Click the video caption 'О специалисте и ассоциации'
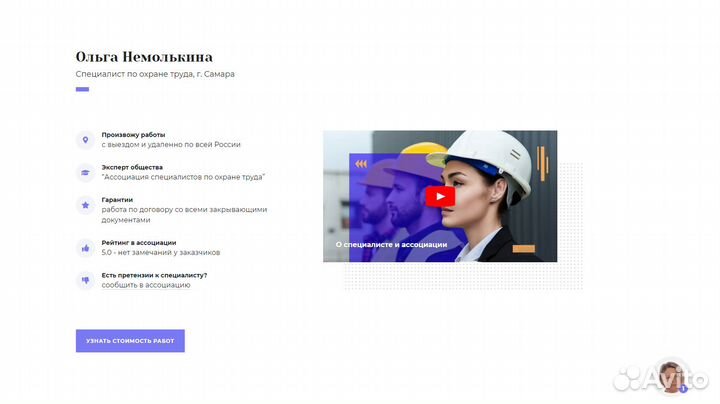 391,244
